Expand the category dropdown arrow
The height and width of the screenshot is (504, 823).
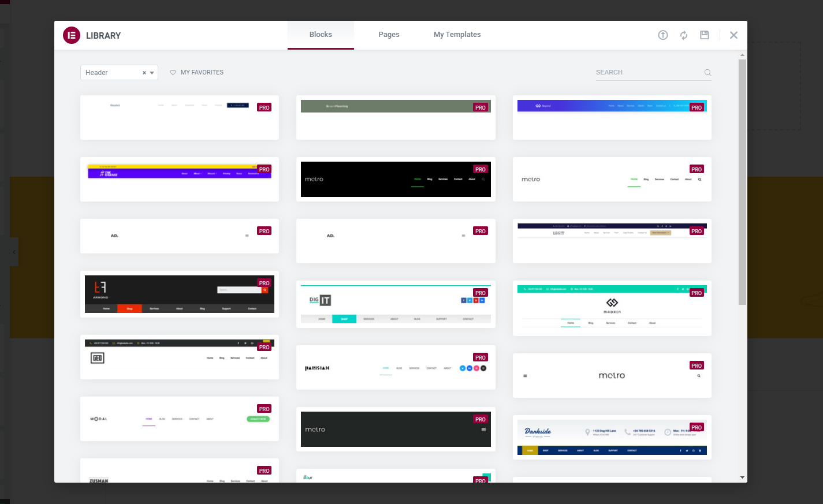click(152, 73)
